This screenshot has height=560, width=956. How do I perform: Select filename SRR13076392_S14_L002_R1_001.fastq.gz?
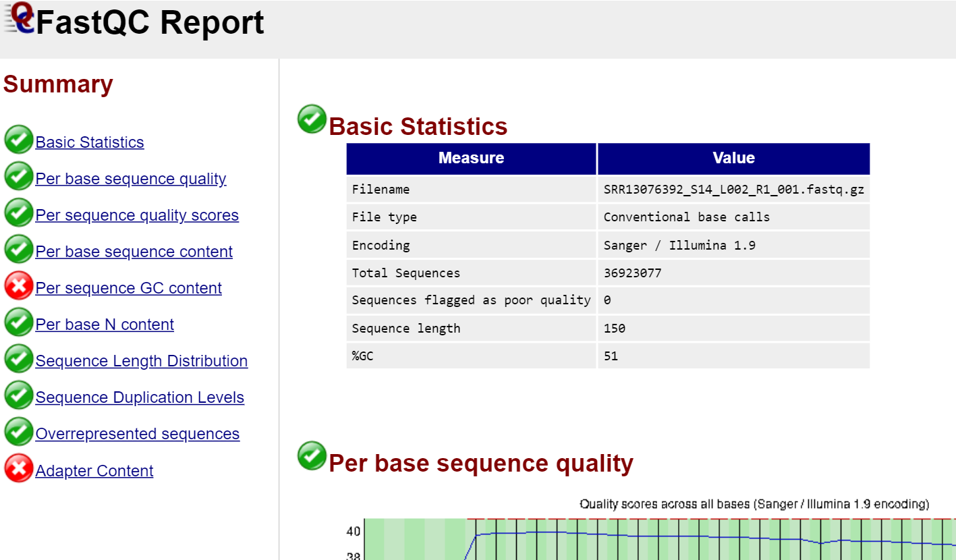click(x=734, y=190)
